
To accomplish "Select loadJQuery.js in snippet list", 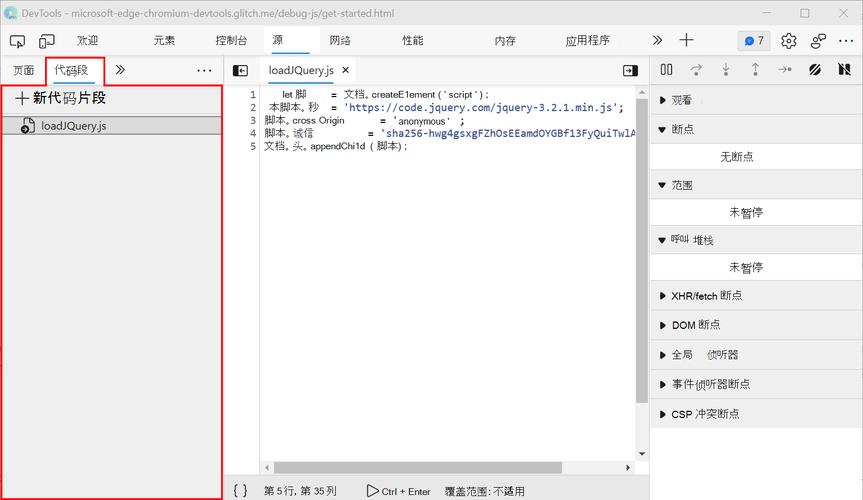I will click(x=72, y=126).
